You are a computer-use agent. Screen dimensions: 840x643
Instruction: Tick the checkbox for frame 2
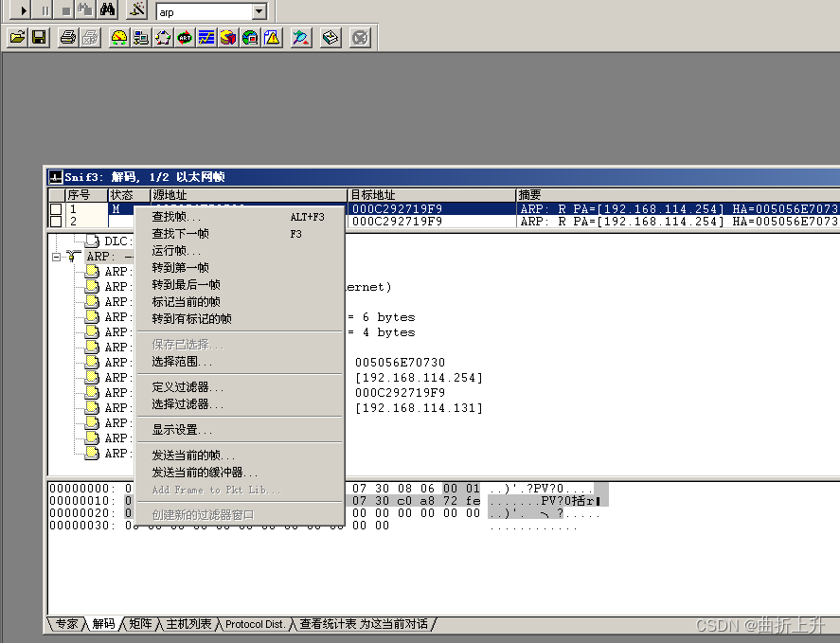[x=56, y=221]
